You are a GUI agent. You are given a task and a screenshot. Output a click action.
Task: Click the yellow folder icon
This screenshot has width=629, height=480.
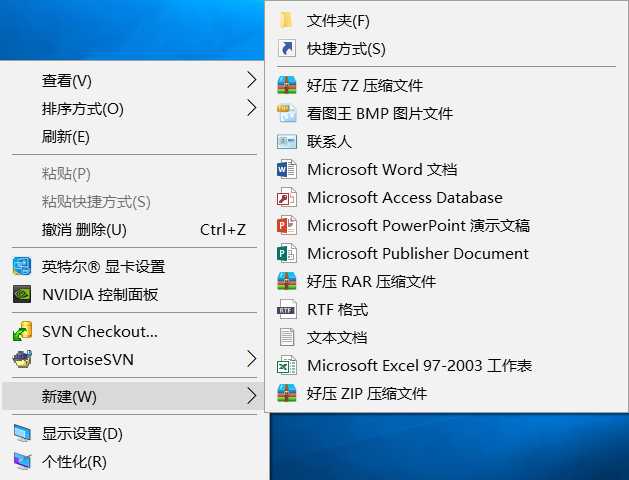click(286, 20)
